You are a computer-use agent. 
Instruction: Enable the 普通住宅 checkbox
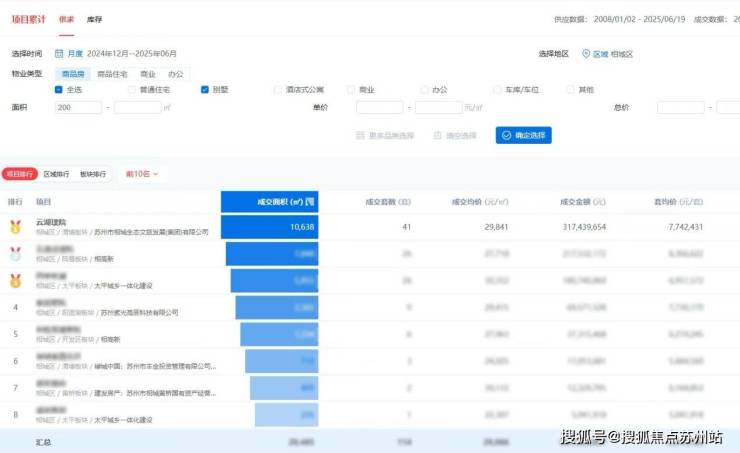coord(132,89)
